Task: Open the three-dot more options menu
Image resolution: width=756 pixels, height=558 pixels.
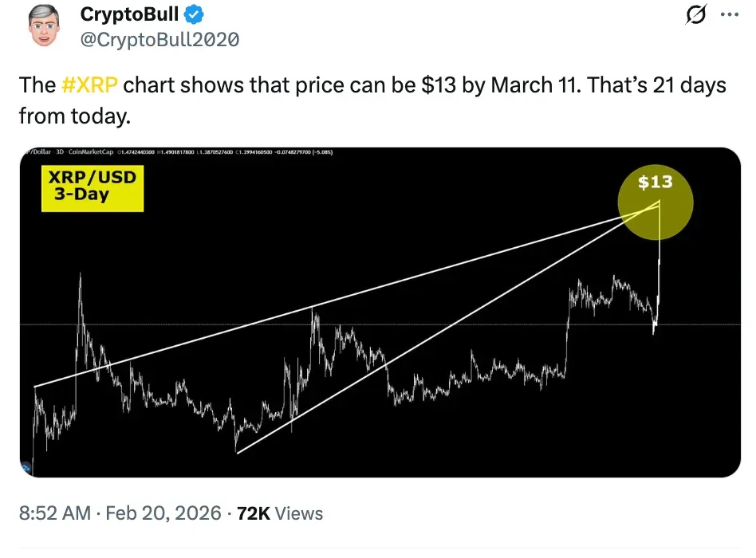Action: 730,15
